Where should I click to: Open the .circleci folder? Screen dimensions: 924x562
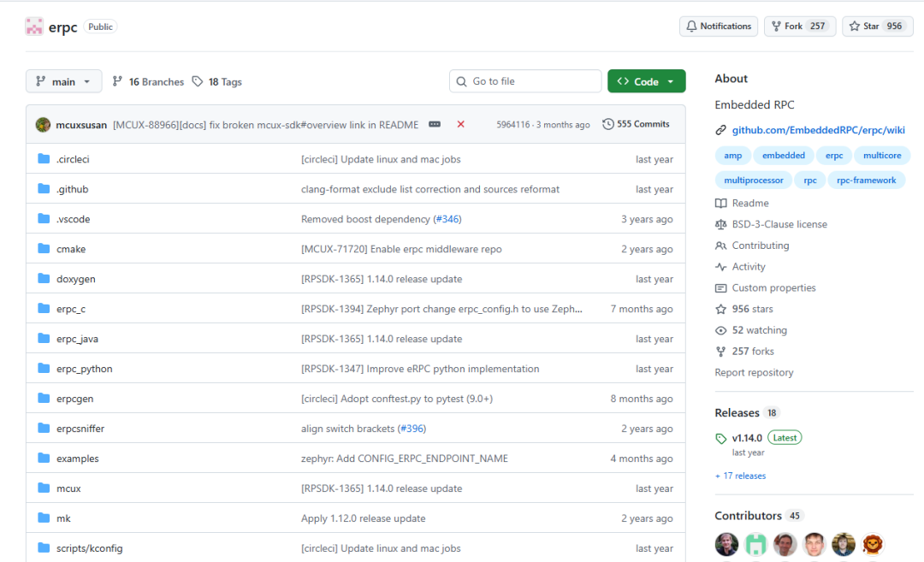73,159
